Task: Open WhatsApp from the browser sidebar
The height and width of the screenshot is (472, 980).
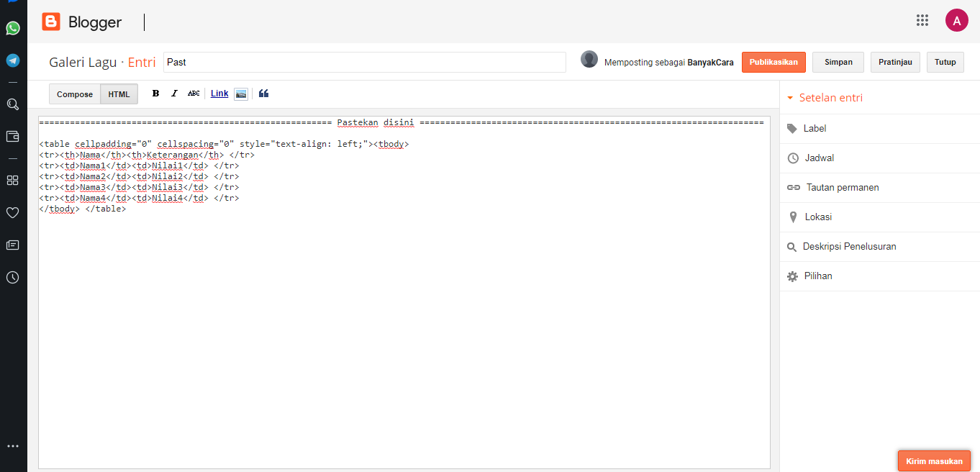Action: 13,28
